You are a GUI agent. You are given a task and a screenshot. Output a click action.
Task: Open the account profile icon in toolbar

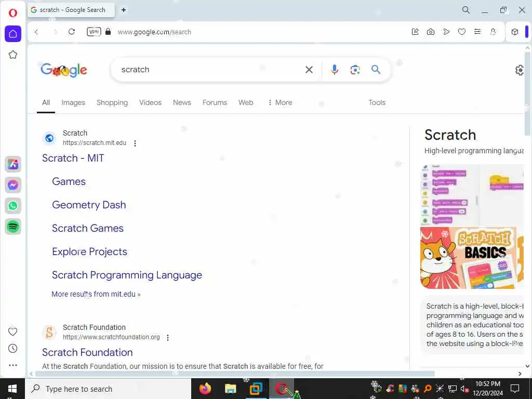click(493, 32)
